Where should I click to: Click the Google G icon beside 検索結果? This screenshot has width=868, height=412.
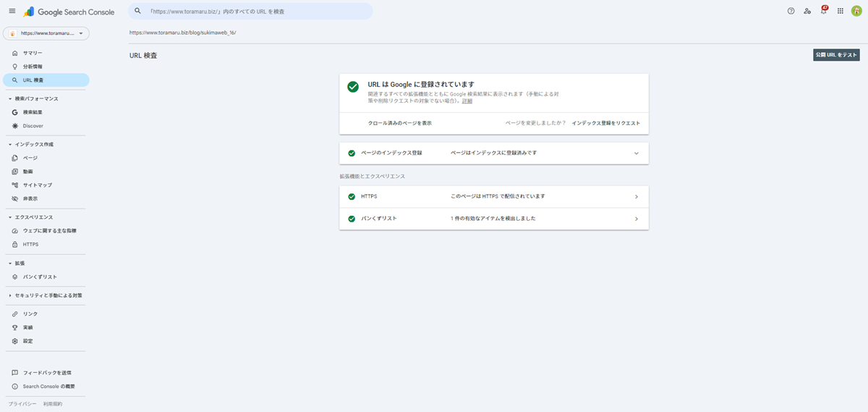14,112
